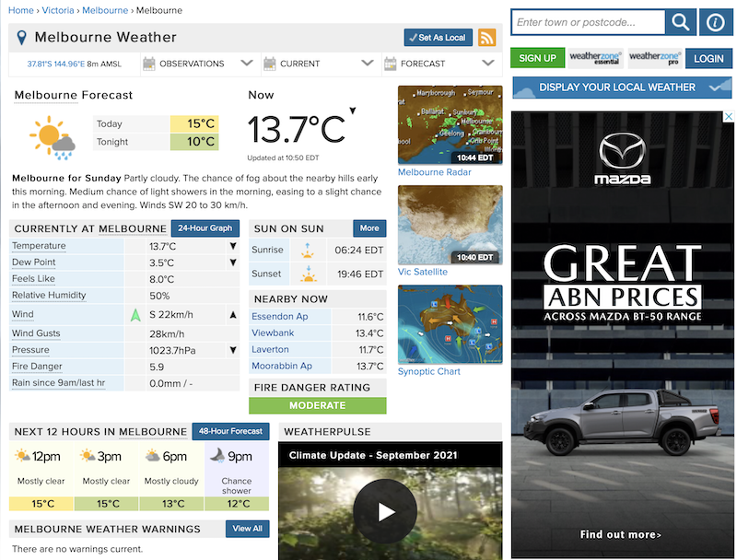Click the partly cloudy shower forecast icon

(x=52, y=134)
